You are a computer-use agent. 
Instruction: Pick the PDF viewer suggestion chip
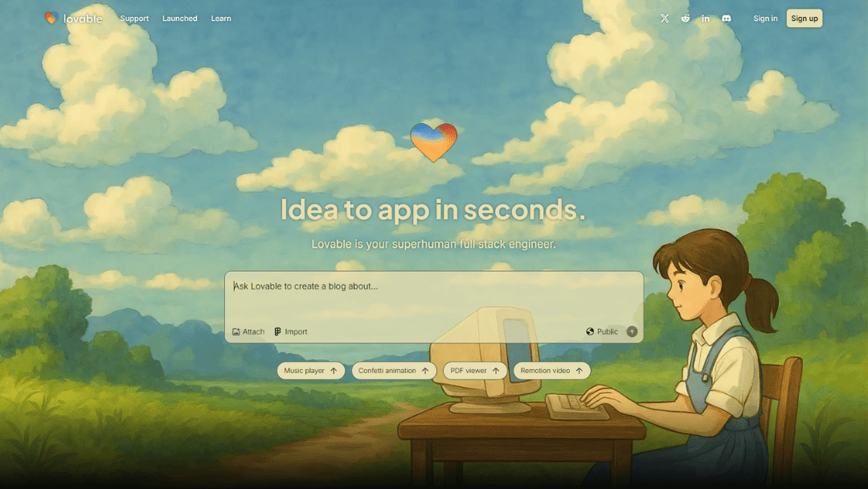tap(474, 371)
